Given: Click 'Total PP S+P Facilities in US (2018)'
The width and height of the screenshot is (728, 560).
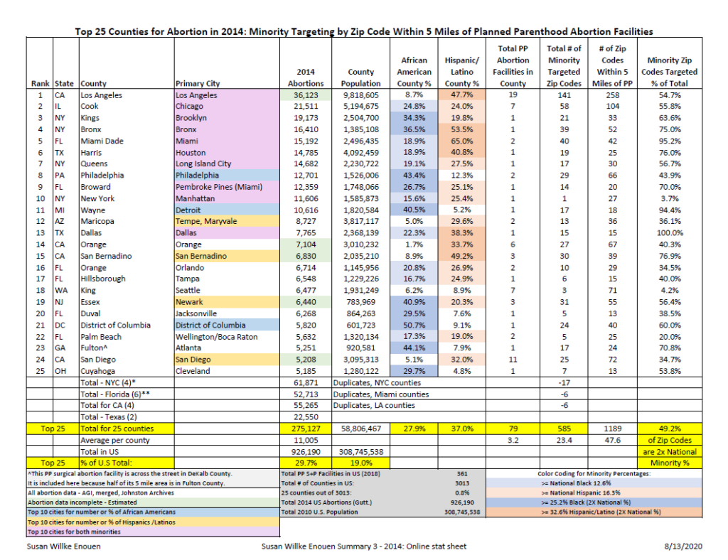Looking at the screenshot, I should tap(331, 474).
